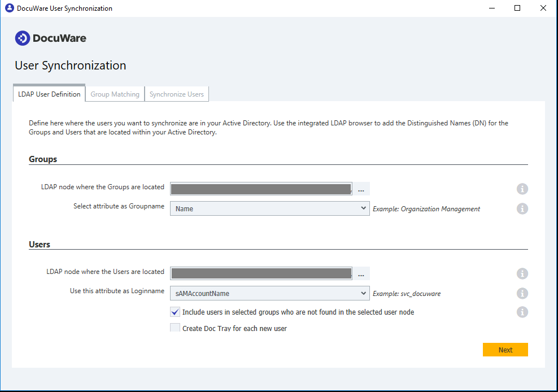Select the LDAP User Definition tab

click(x=49, y=94)
